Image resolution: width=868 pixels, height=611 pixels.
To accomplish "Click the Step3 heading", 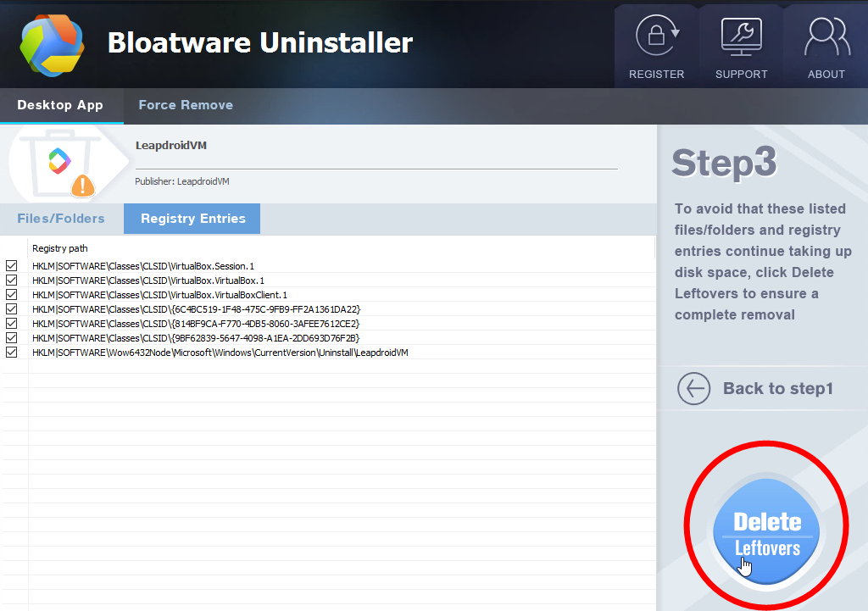I will click(724, 163).
